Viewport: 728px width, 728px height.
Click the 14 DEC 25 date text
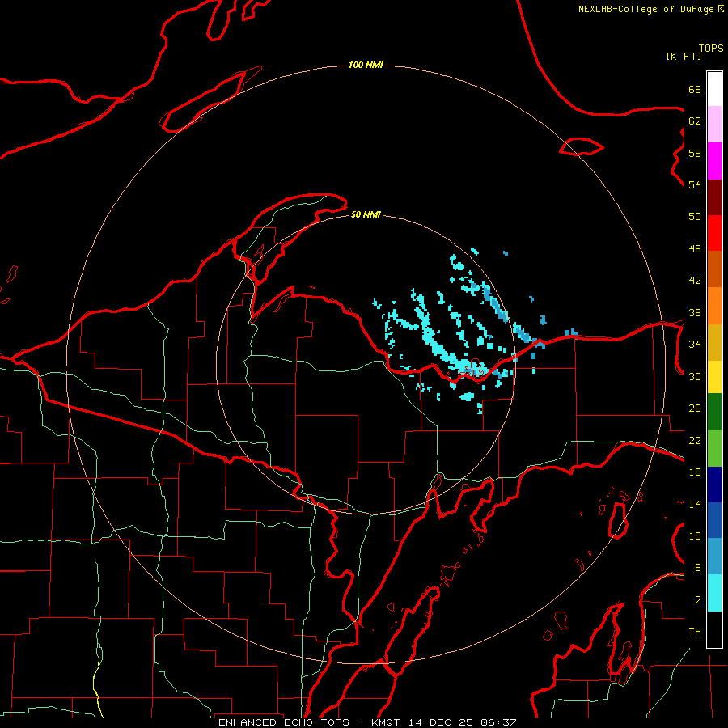pos(441,722)
